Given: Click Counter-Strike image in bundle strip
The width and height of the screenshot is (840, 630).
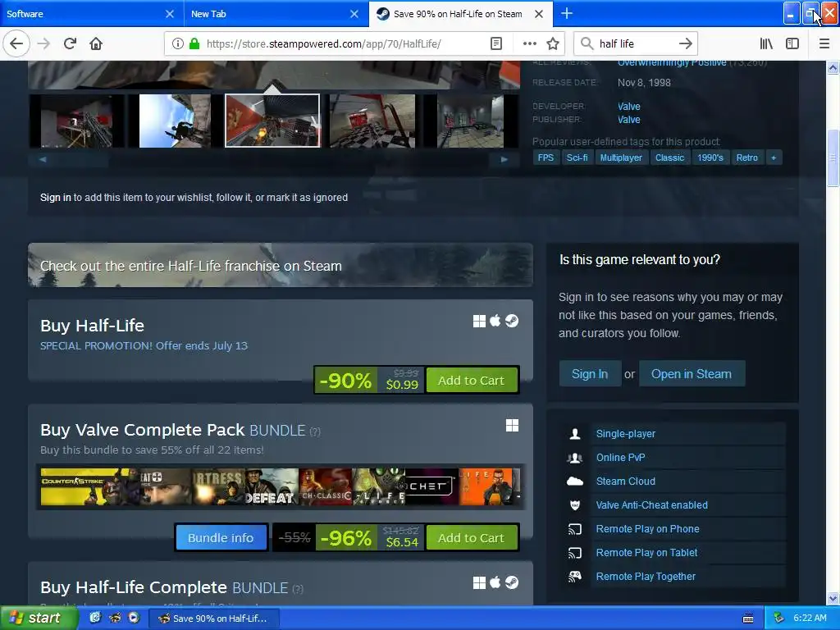Looking at the screenshot, I should click(89, 487).
